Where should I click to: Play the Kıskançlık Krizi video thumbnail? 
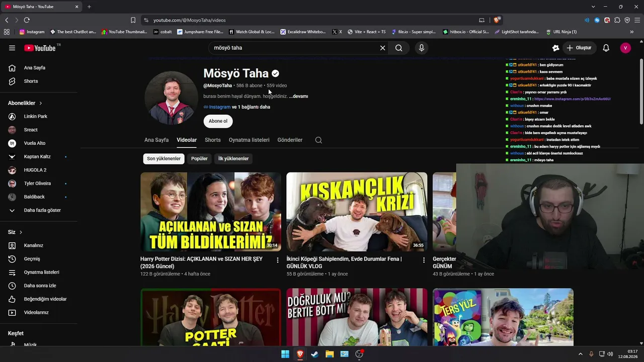click(x=357, y=212)
